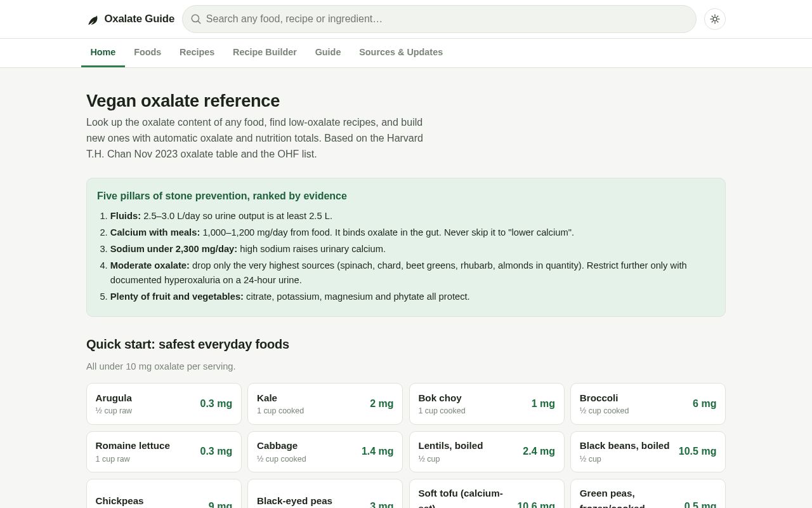The width and height of the screenshot is (812, 508).
Task: Select the Soft tofu card
Action: coord(487,494)
